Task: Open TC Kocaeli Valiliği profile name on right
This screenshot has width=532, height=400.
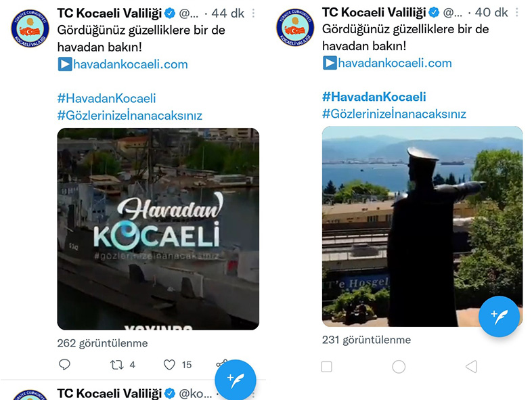Action: 374,13
